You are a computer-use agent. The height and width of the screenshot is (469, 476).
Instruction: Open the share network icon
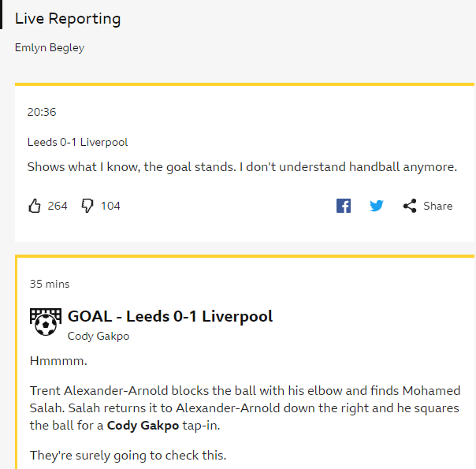(x=410, y=206)
